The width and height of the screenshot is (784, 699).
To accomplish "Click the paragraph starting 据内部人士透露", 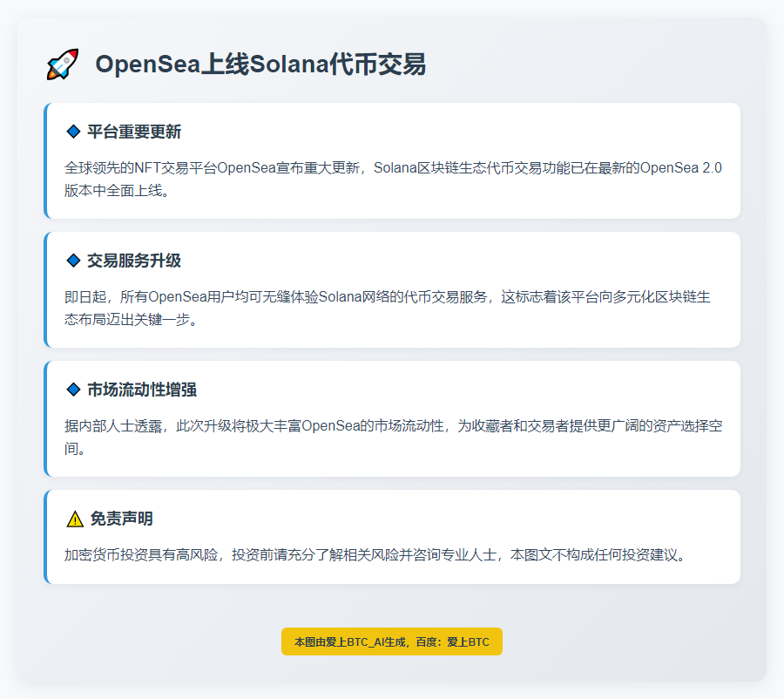I will (393, 437).
